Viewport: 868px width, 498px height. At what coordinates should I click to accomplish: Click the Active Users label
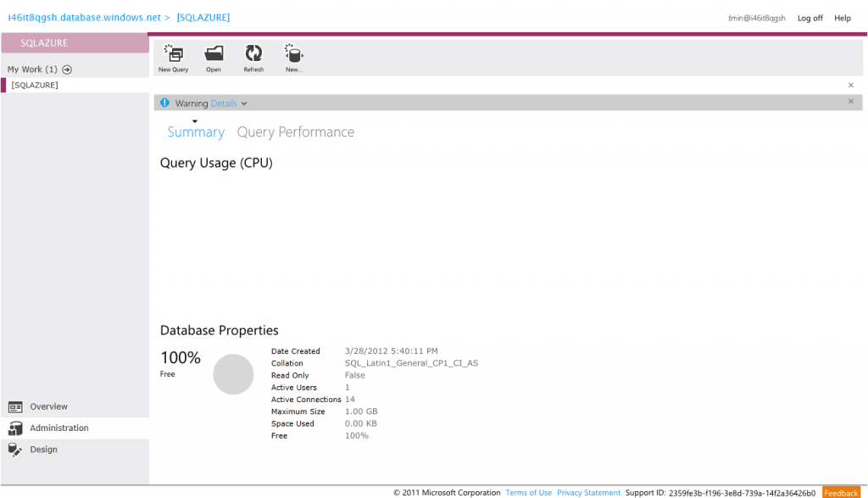pos(294,388)
